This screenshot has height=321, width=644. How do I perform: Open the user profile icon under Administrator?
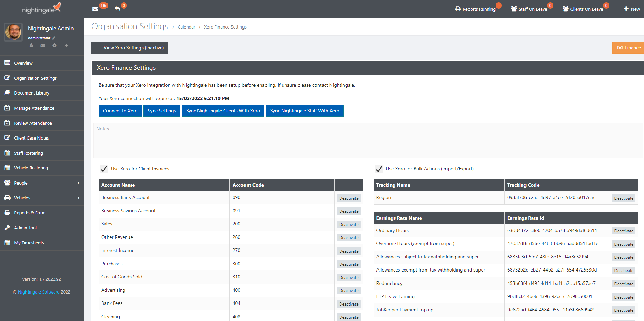click(x=31, y=45)
